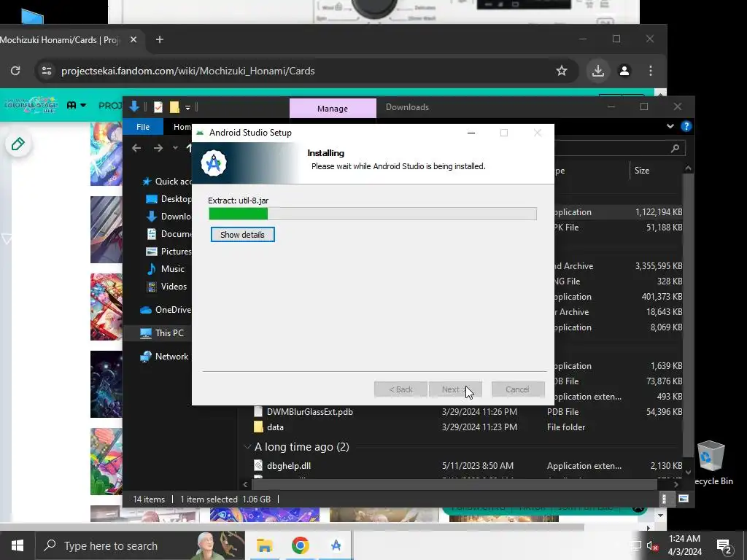The height and width of the screenshot is (560, 747).
Task: Click the Quick Access Toolbar properties icon
Action: [x=158, y=107]
